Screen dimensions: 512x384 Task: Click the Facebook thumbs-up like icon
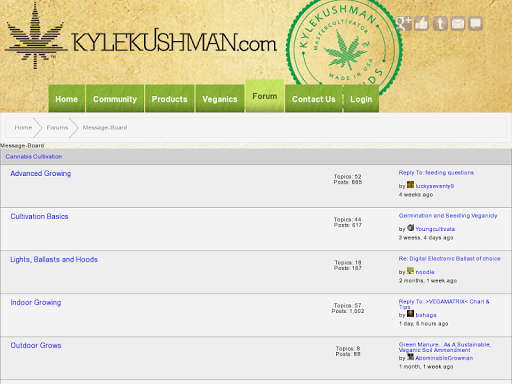coord(422,24)
